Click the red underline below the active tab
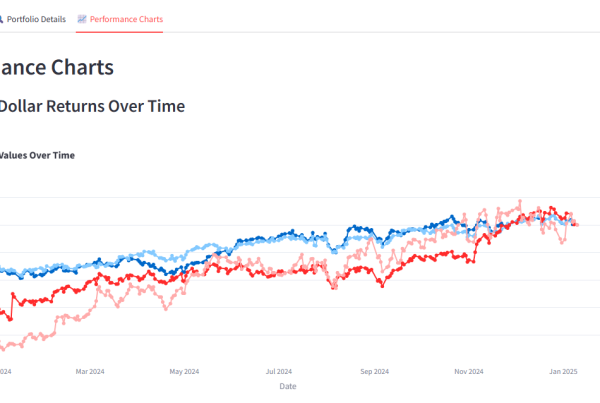 (x=119, y=32)
